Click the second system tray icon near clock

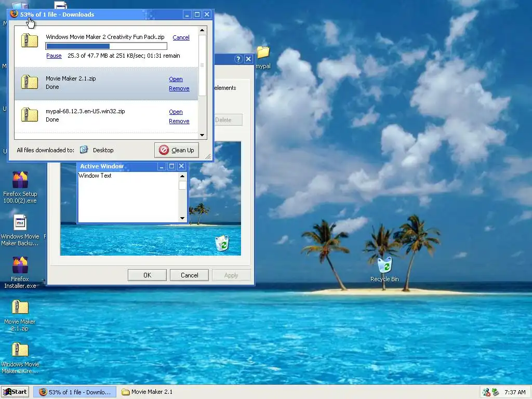(495, 392)
